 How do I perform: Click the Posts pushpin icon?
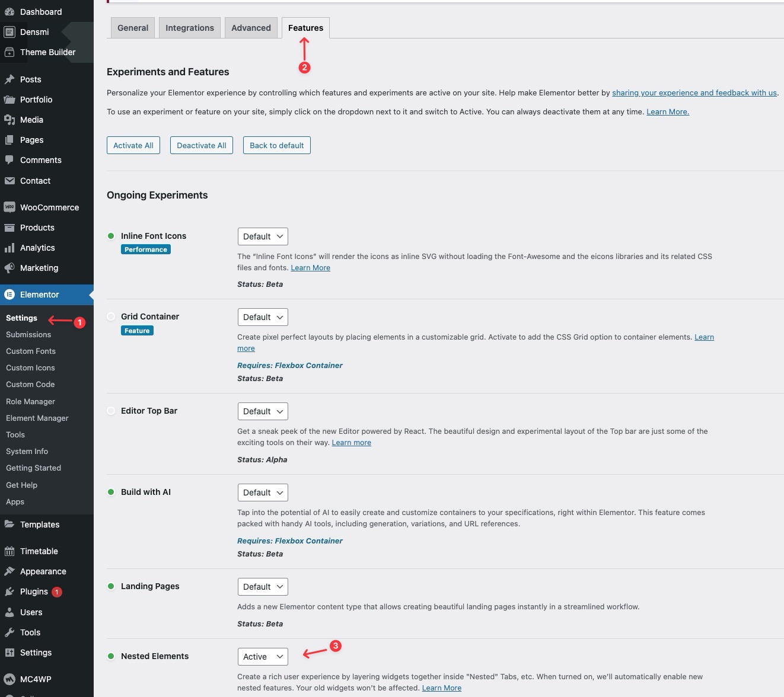9,79
